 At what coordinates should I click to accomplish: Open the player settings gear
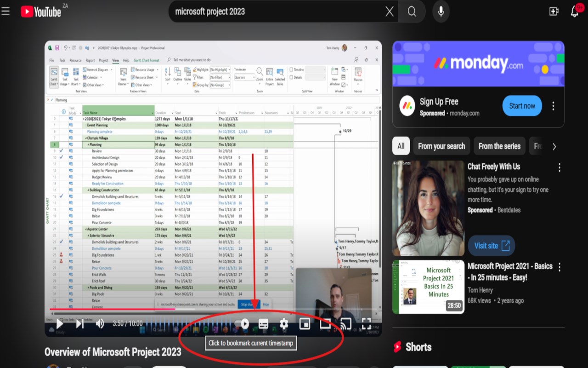pos(284,324)
